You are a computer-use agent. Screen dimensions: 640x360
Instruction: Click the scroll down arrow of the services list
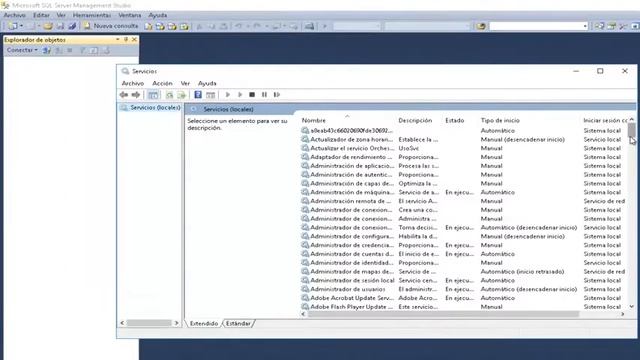pyautogui.click(x=631, y=307)
